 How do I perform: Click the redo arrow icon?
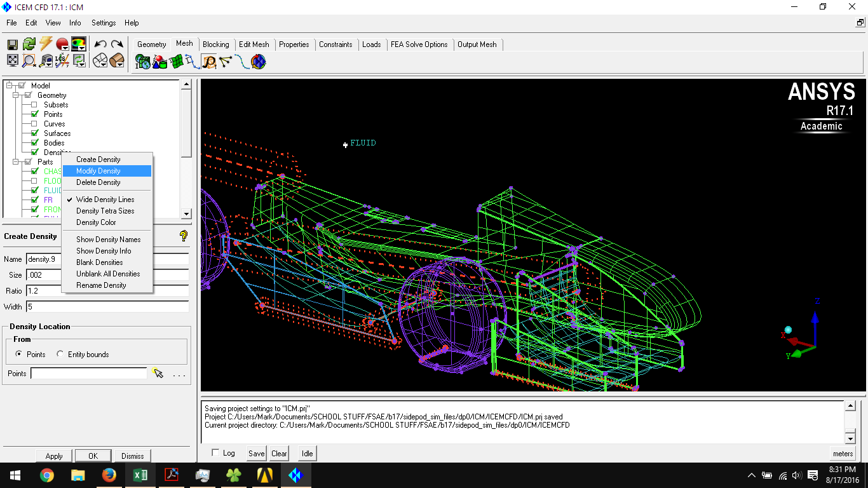pyautogui.click(x=117, y=44)
